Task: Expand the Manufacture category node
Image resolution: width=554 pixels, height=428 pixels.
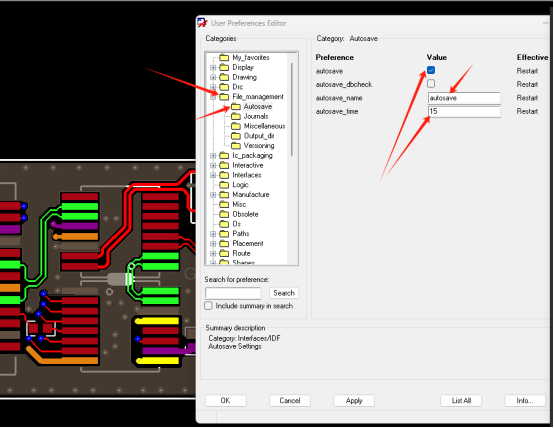Action: coord(213,195)
